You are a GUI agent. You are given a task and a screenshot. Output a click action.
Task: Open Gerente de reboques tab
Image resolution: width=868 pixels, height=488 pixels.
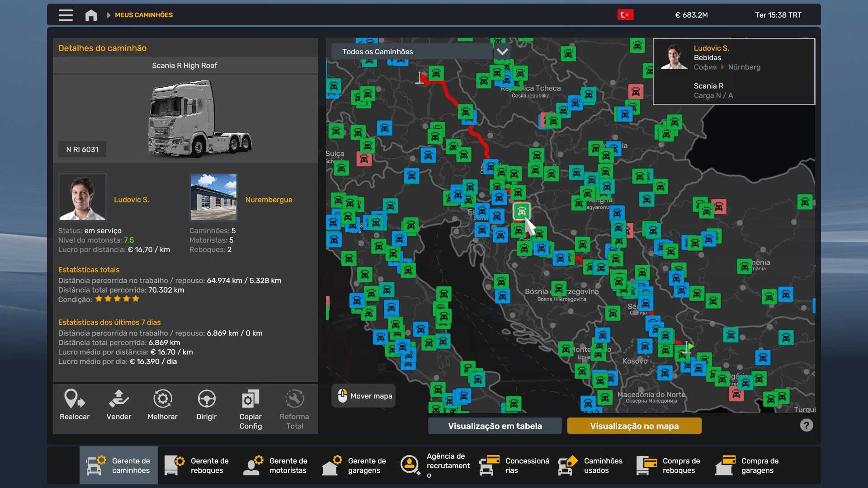click(x=198, y=465)
